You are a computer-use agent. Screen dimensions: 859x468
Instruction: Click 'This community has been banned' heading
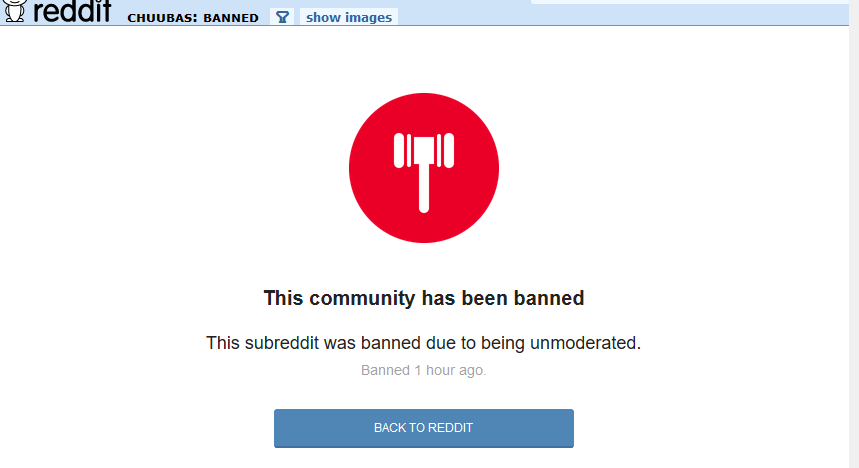(x=423, y=298)
